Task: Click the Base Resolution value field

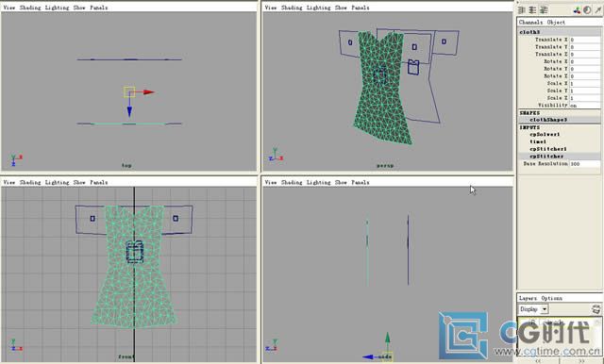Action: [x=585, y=164]
